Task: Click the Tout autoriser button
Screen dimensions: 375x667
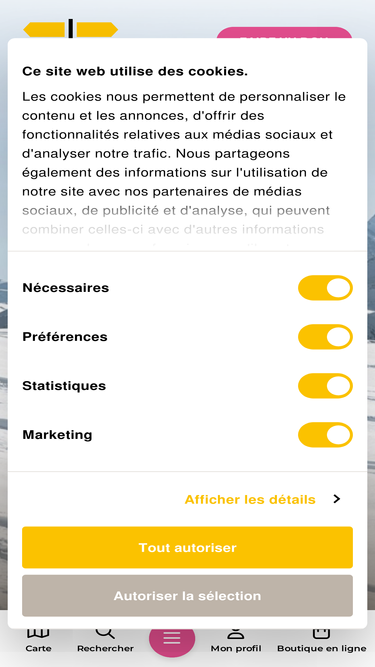Action: (x=188, y=547)
